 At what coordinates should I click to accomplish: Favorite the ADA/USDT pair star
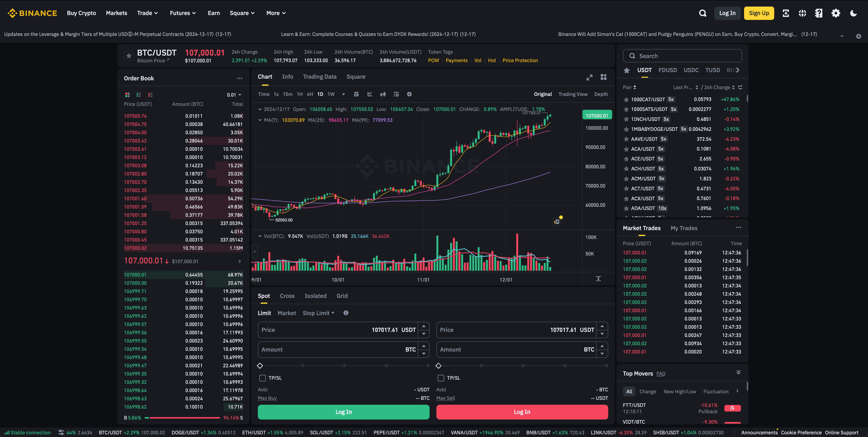(x=626, y=208)
